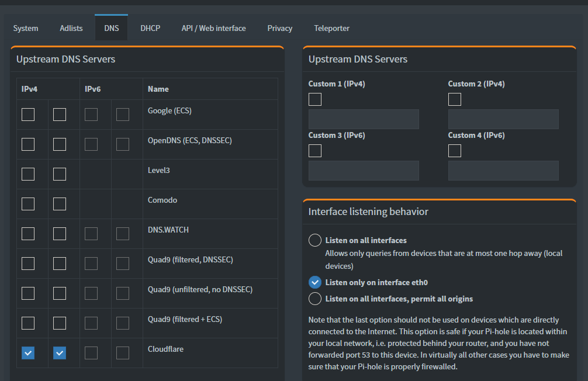Open the Adlists tab
The width and height of the screenshot is (588, 381).
[71, 28]
